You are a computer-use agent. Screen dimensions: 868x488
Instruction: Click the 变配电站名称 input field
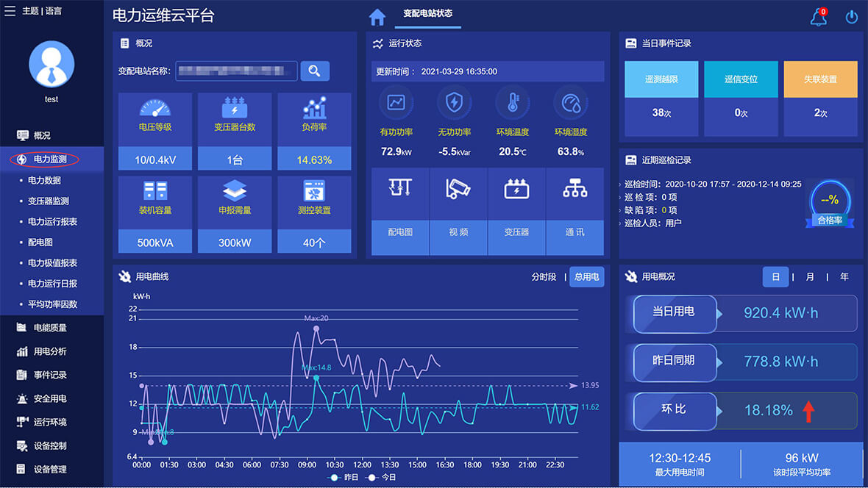pyautogui.click(x=236, y=71)
